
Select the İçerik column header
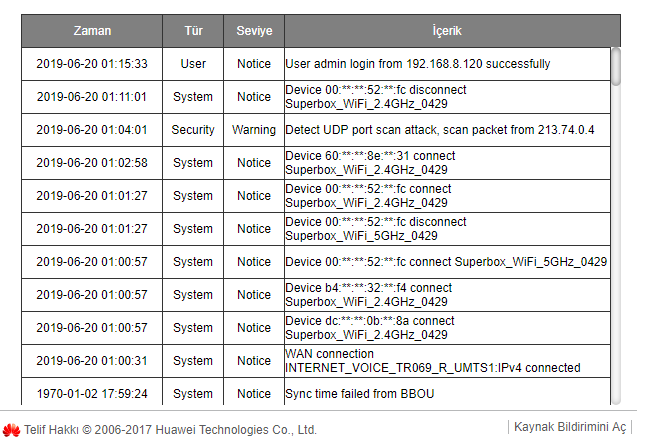[x=447, y=31]
